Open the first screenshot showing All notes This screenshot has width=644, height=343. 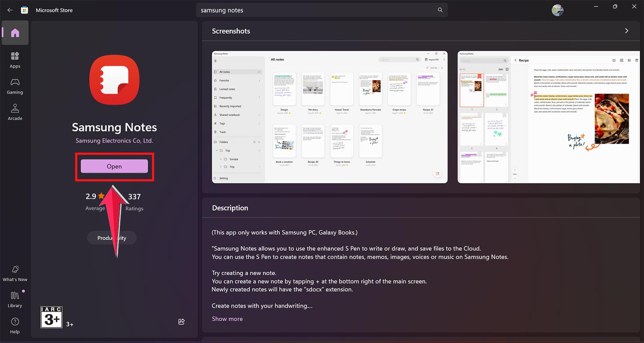[x=330, y=117]
